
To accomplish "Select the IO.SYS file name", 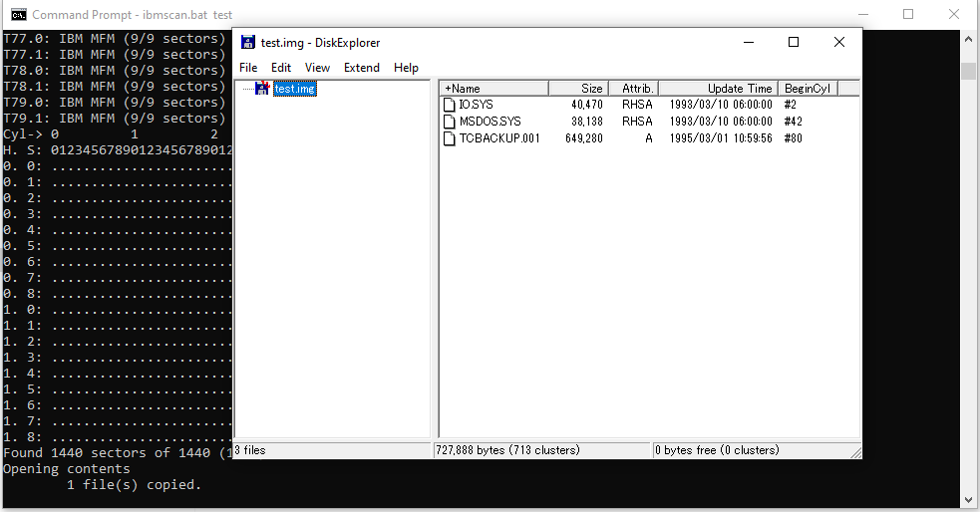I will click(476, 105).
